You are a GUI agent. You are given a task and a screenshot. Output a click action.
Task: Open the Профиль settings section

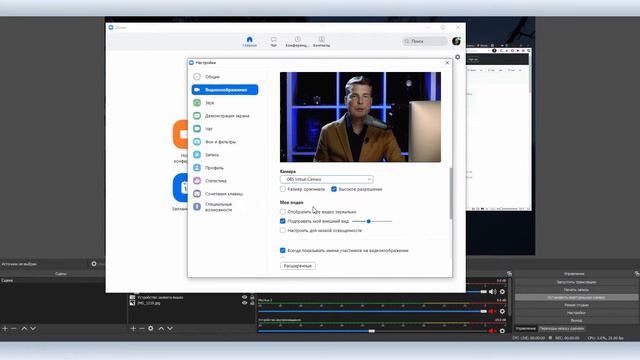224,168
